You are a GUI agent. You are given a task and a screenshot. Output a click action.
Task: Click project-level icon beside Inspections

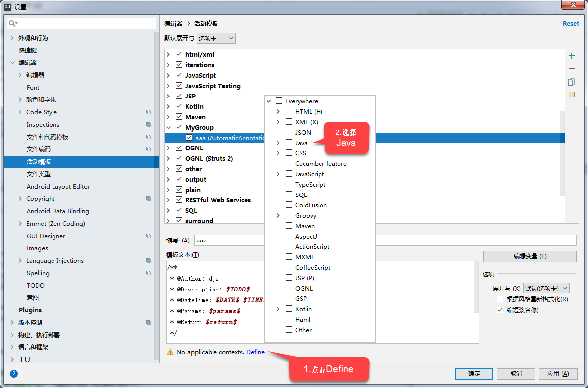click(149, 124)
